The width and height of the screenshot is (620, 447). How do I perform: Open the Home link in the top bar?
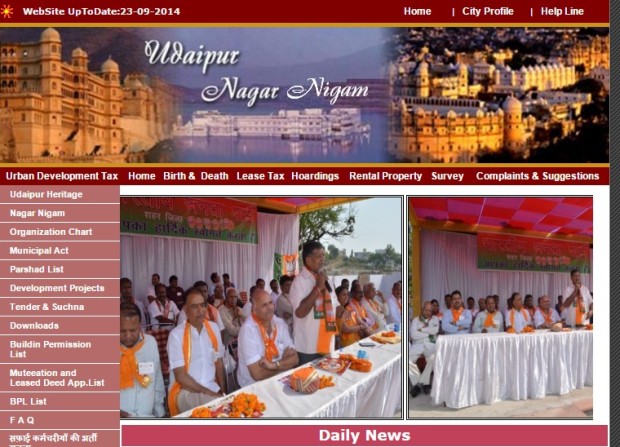(417, 11)
